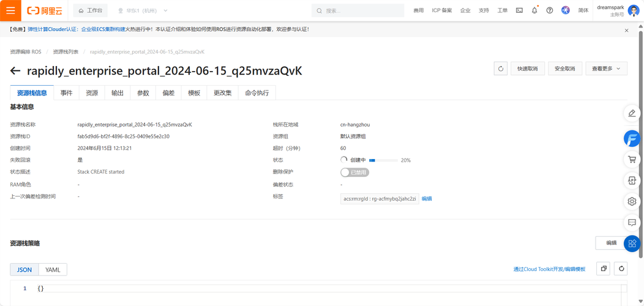Open the chat message sidebar icon
Viewport: 644px width, 306px height.
pyautogui.click(x=632, y=222)
